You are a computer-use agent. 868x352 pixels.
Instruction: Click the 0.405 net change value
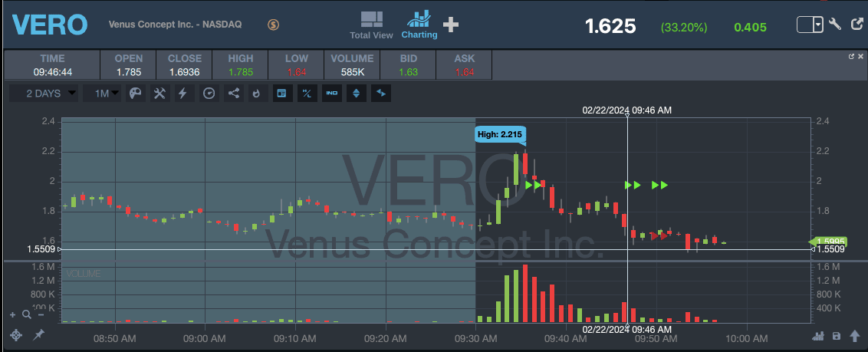pyautogui.click(x=750, y=27)
